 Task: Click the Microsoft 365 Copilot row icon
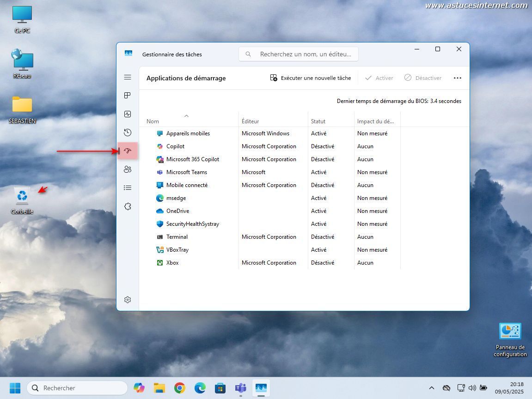pos(160,159)
